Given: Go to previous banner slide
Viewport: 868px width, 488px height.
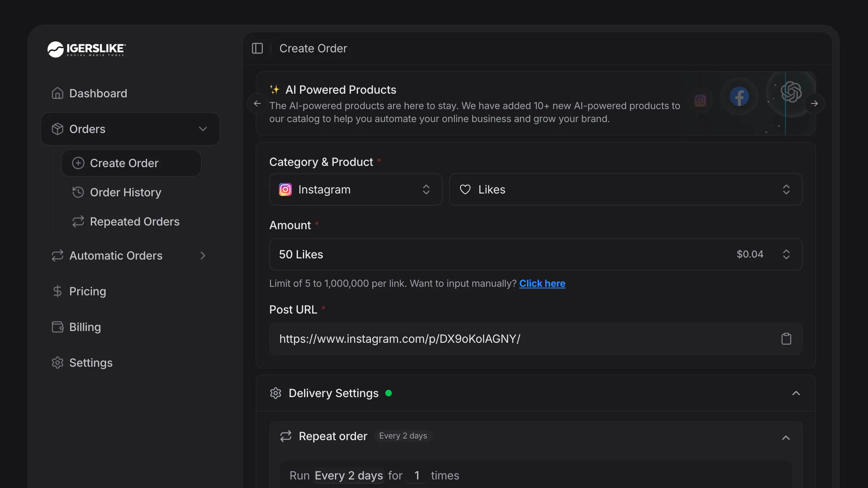Looking at the screenshot, I should [x=257, y=103].
